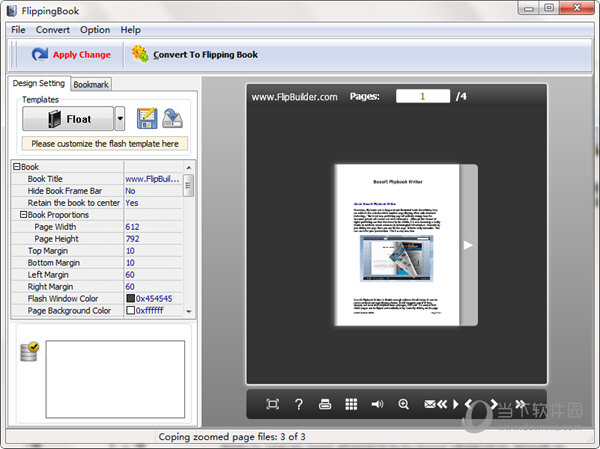The image size is (600, 449).
Task: Click the 0x454545 color value text
Action: [154, 298]
